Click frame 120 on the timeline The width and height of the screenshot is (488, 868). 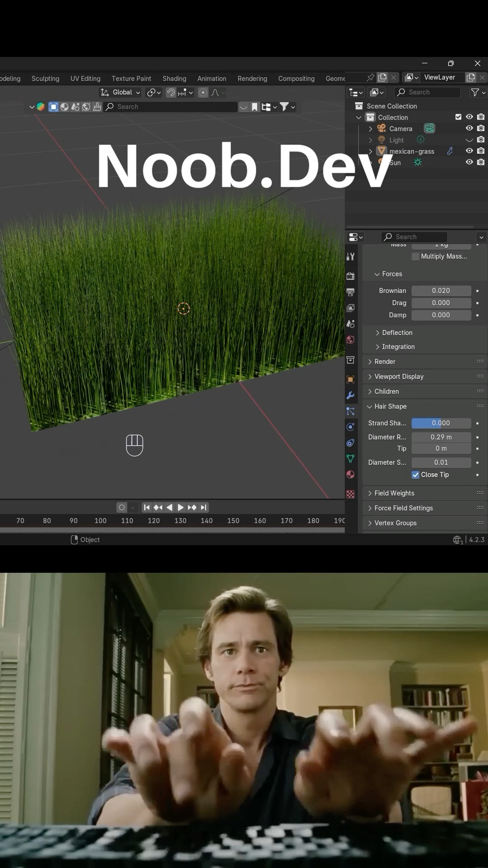tap(154, 521)
